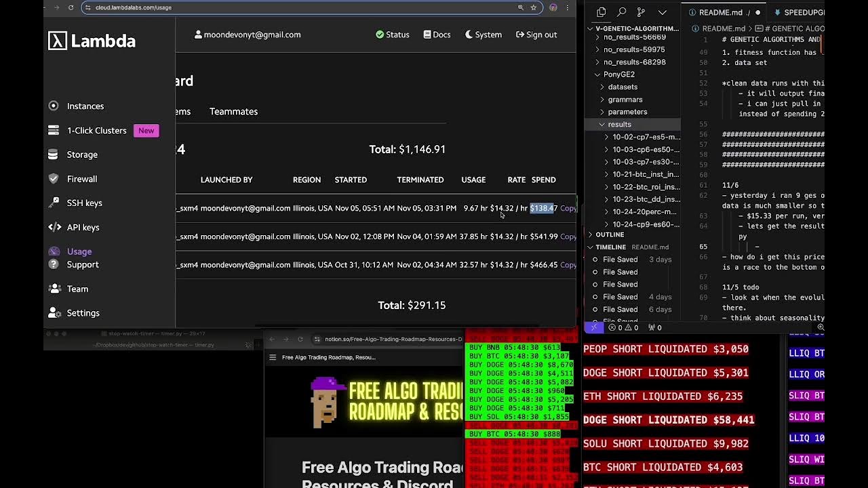868x488 pixels.
Task: Select Usage in the Lambda sidebar
Action: tap(79, 251)
